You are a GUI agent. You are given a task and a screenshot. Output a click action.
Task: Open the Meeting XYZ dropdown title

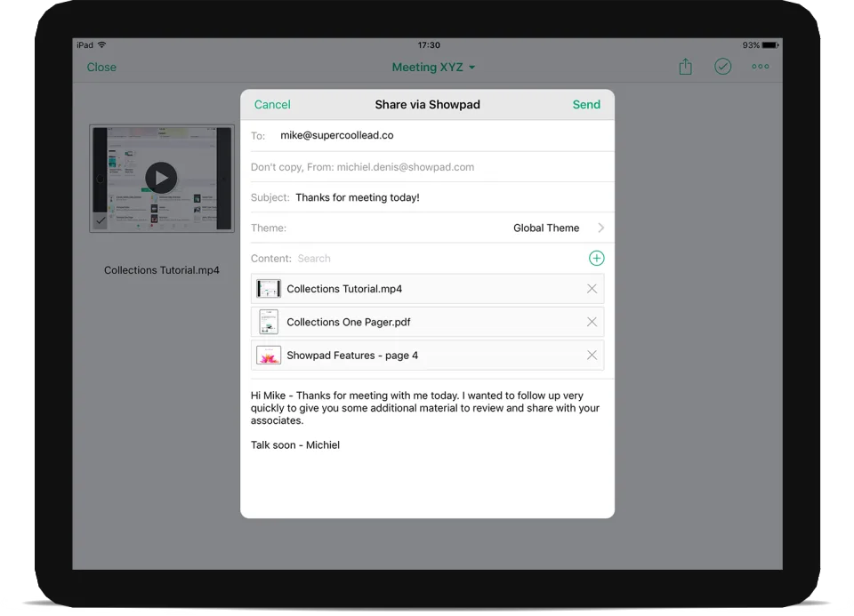pyautogui.click(x=433, y=67)
